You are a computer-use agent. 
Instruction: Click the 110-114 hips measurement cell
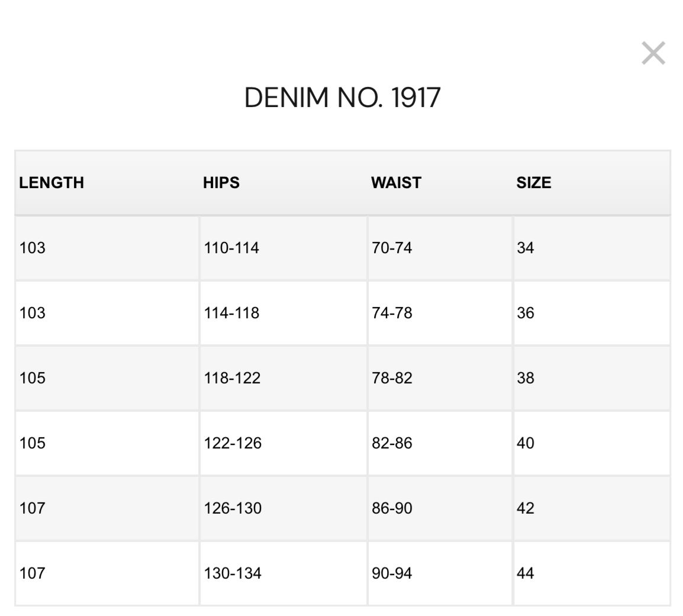tap(231, 248)
